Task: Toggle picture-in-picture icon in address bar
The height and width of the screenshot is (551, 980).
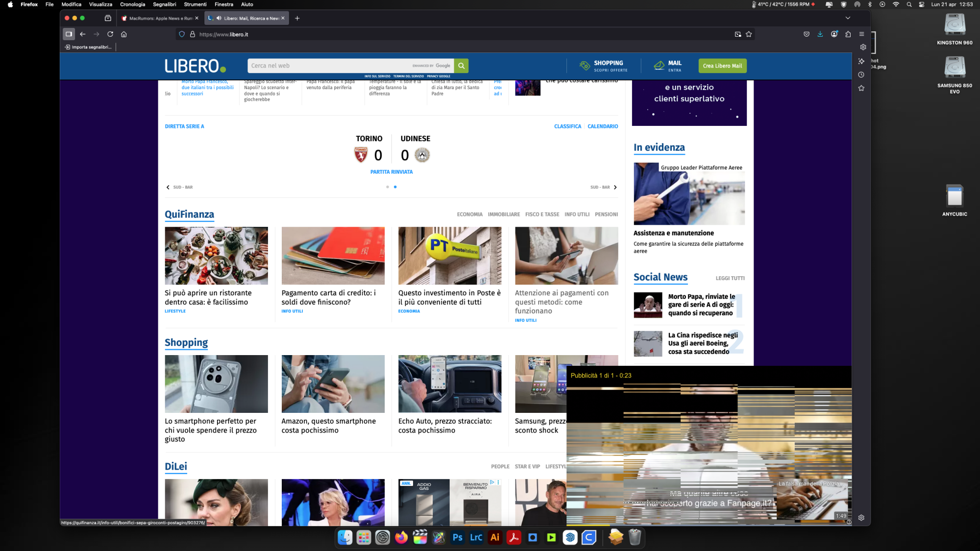Action: click(x=738, y=34)
